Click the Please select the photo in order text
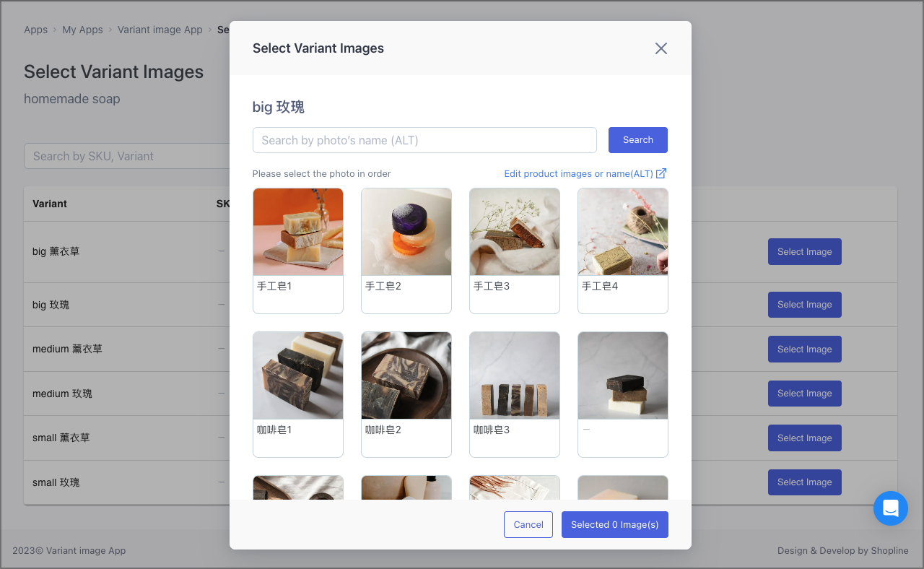Image resolution: width=924 pixels, height=569 pixels. (x=322, y=174)
